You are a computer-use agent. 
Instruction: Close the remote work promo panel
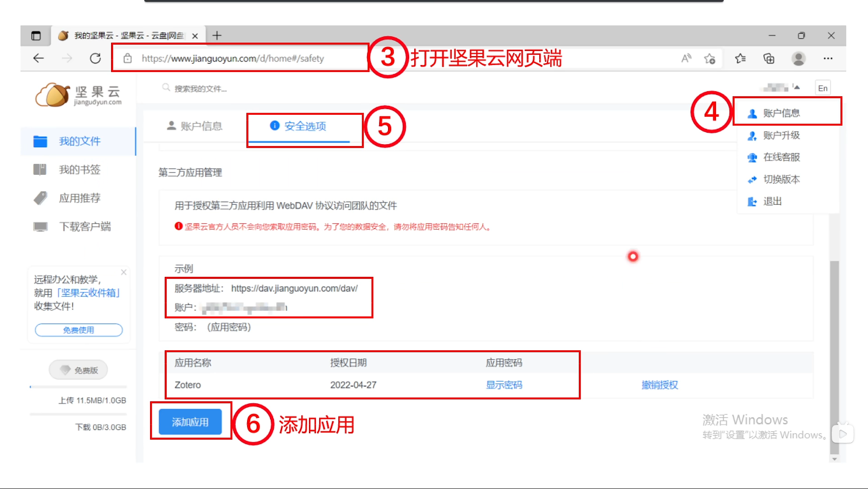pyautogui.click(x=123, y=272)
